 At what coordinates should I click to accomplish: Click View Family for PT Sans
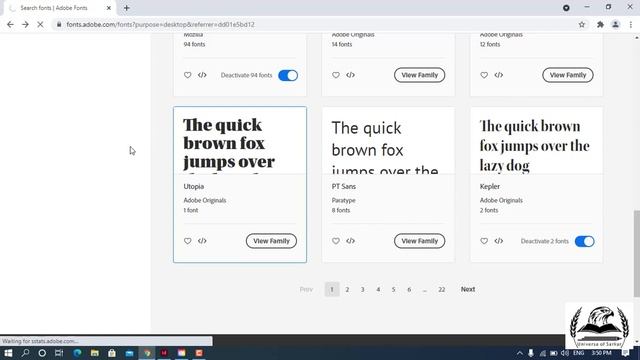(420, 241)
